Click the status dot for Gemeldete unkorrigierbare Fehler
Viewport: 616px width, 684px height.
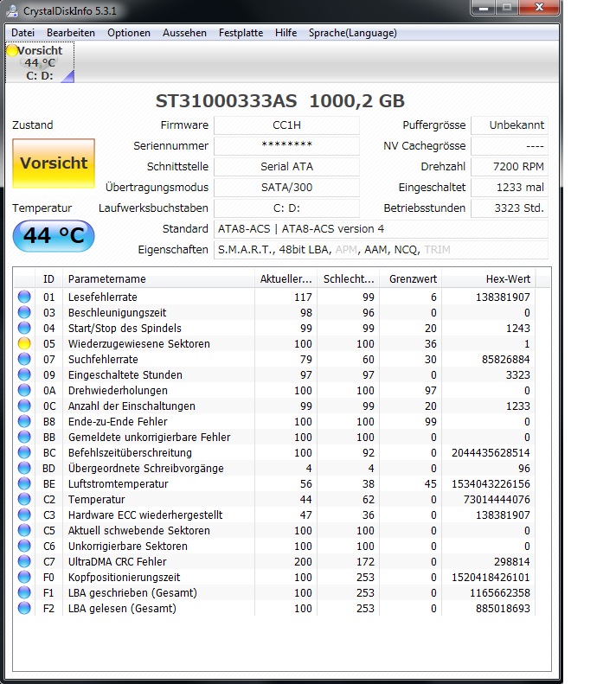(x=24, y=437)
